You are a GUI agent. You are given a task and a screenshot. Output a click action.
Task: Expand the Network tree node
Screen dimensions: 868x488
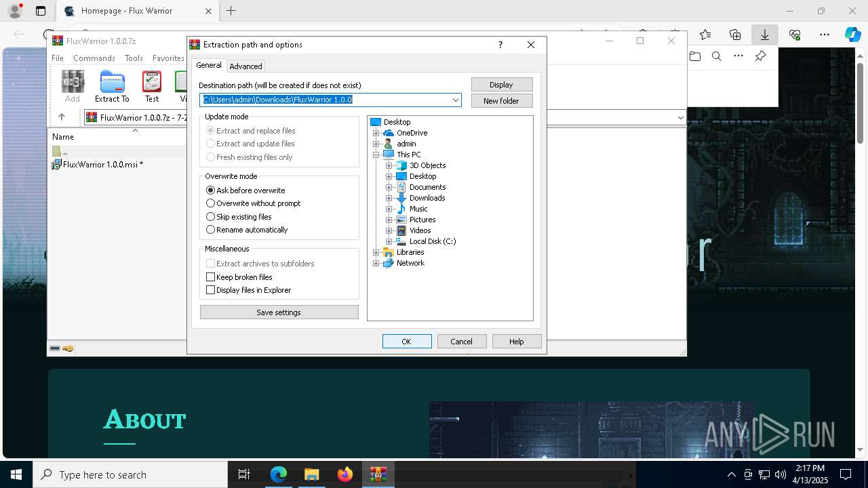(x=376, y=263)
